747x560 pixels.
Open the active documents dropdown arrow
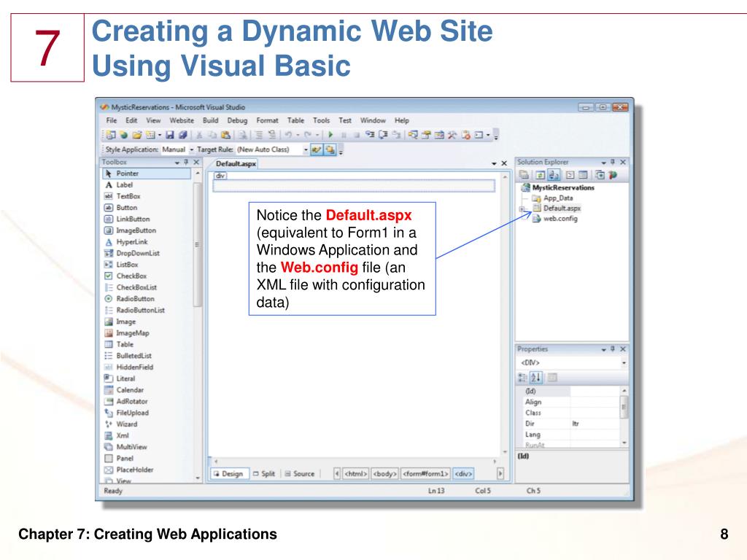click(494, 164)
